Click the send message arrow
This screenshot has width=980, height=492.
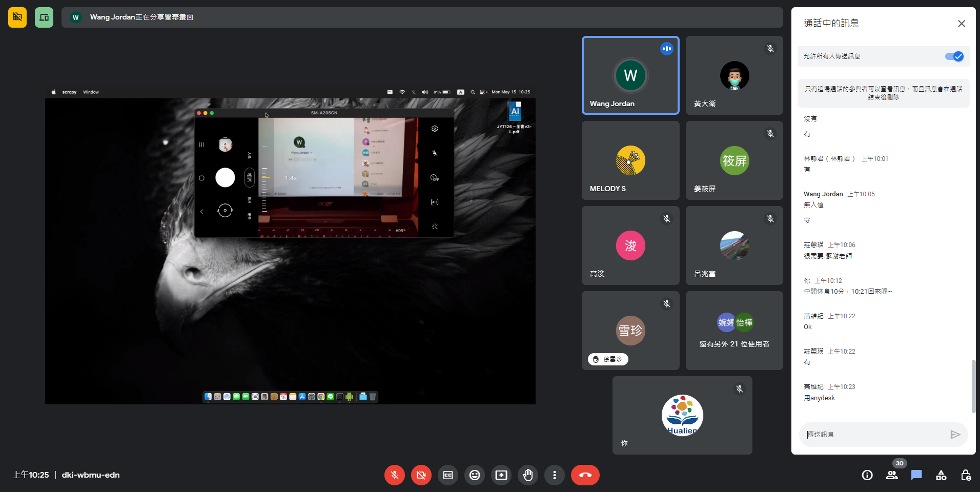(955, 435)
